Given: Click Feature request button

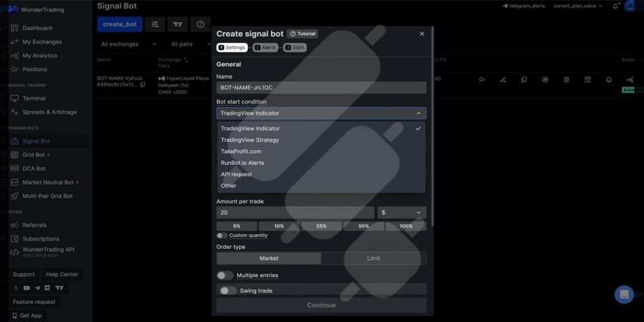Looking at the screenshot, I should (34, 302).
